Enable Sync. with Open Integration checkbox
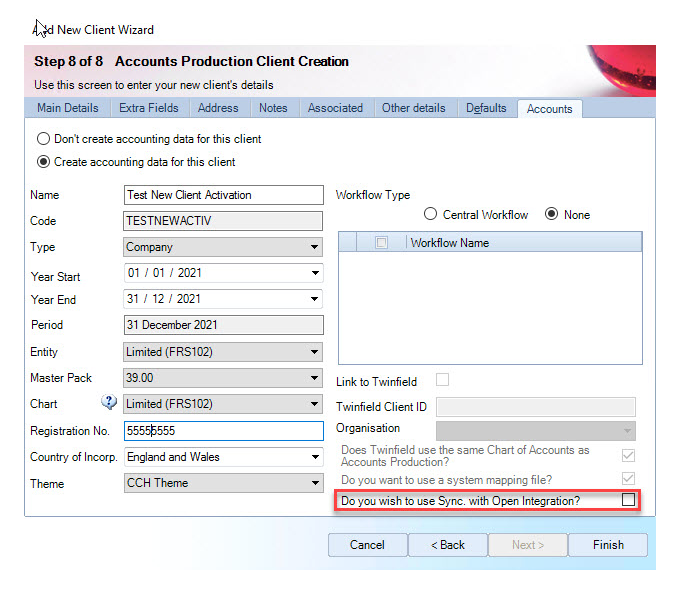This screenshot has width=688, height=591. [x=628, y=500]
